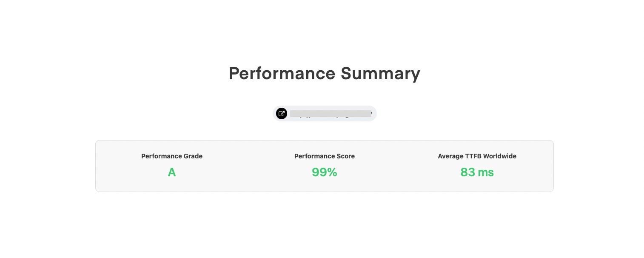Click the word Worldwide in the TTFB label
Screen dimensions: 644x258
pyautogui.click(x=501, y=156)
